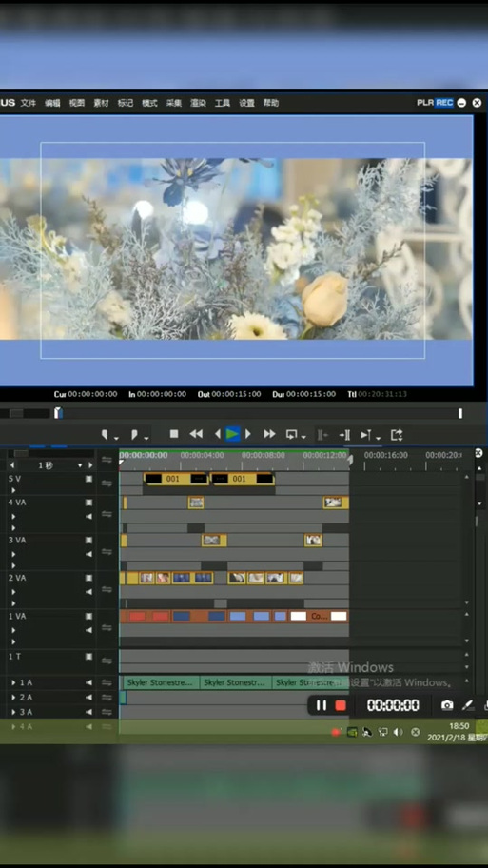Viewport: 488px width, 868px height.
Task: Select the Co... clip on 1 VA
Action: [x=319, y=616]
